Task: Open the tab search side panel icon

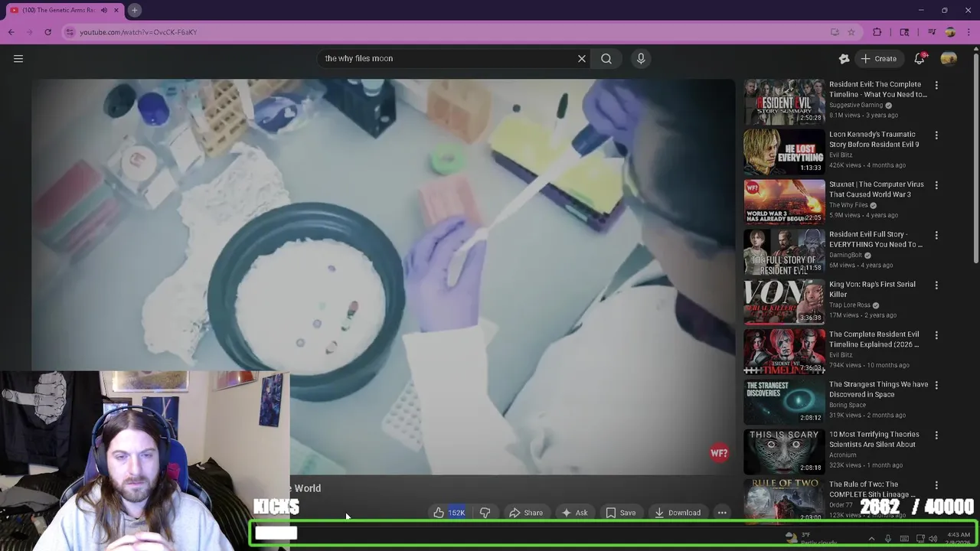Action: coord(904,32)
